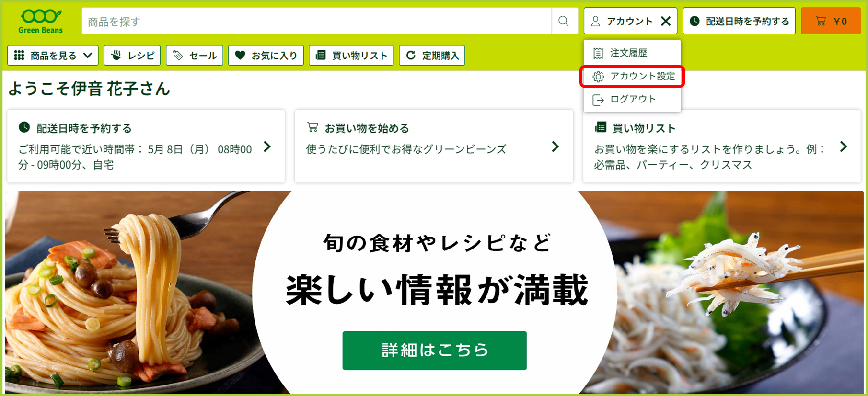Click the tag icon for セール
Screen dimensions: 868x396
coord(178,56)
